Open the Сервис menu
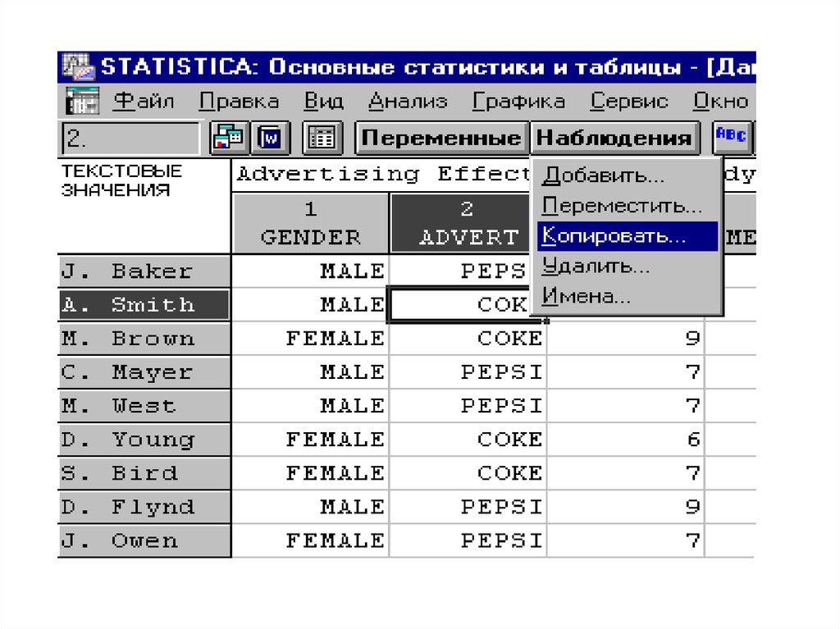This screenshot has width=840, height=629. tap(629, 101)
